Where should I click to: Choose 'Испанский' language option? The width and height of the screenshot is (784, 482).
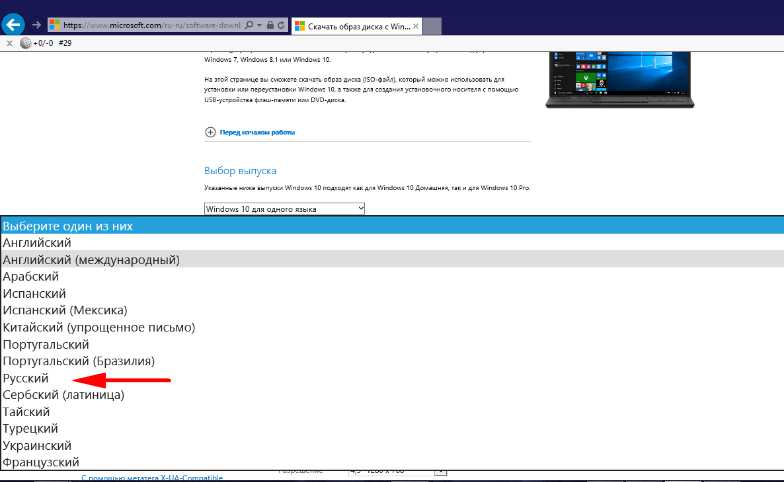pos(392,294)
